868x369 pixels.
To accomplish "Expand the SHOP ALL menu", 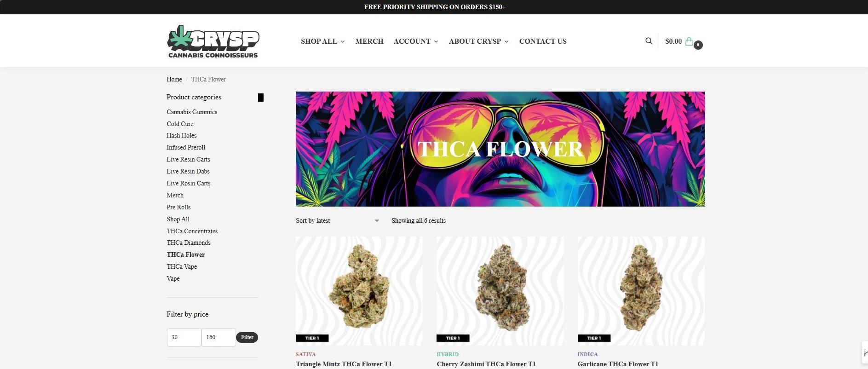I will tap(322, 41).
